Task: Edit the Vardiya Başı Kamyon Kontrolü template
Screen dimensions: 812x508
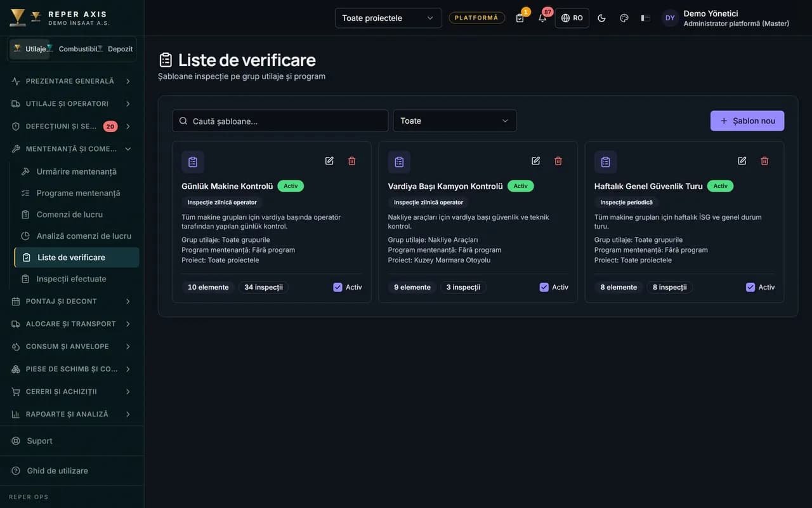Action: (535, 161)
